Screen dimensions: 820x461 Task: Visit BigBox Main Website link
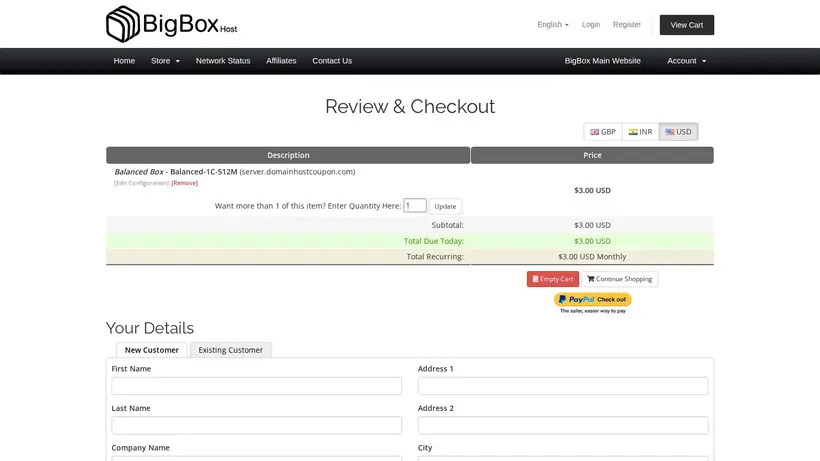[x=602, y=61]
